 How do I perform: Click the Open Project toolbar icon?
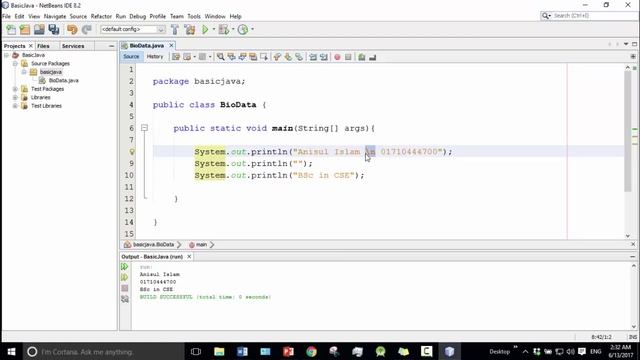click(x=39, y=29)
